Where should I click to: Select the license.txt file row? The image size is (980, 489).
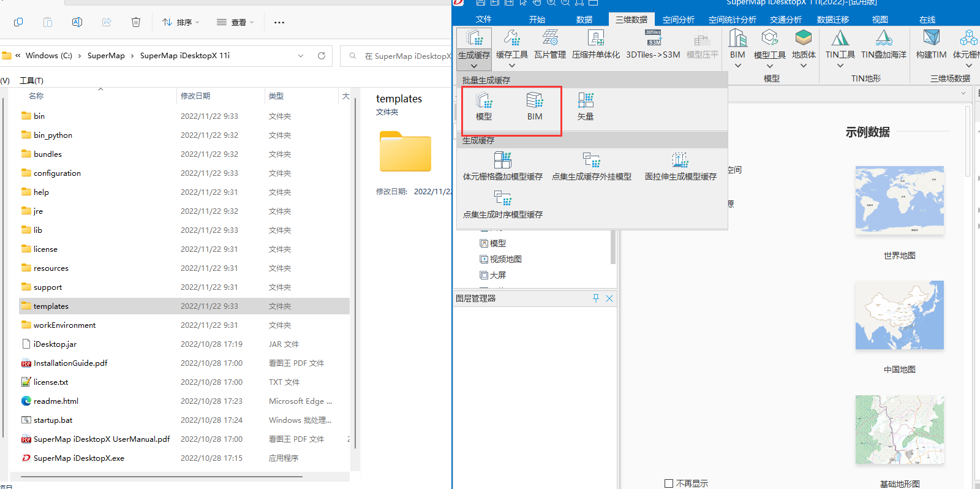pos(184,382)
